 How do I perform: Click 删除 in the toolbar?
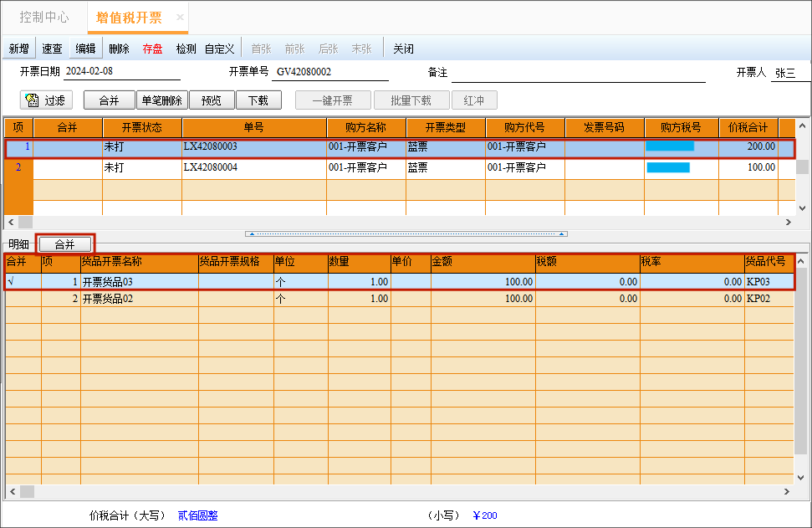pos(119,49)
